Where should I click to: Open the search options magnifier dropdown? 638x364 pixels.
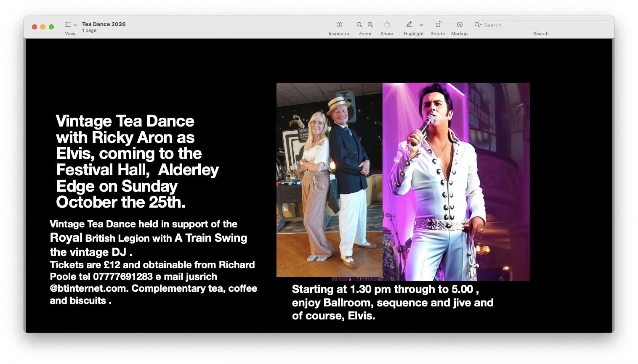[478, 25]
